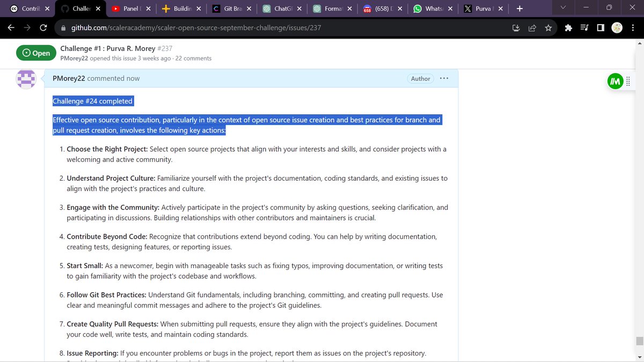The height and width of the screenshot is (362, 644).
Task: Click the 'Follow Git Best Practices:' heading
Action: pyautogui.click(x=106, y=294)
